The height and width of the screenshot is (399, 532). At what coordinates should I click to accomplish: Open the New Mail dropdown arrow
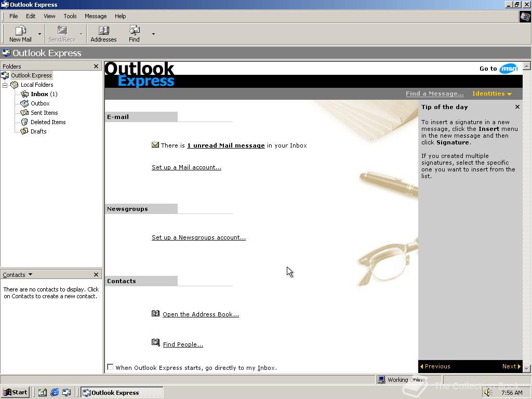pyautogui.click(x=39, y=33)
